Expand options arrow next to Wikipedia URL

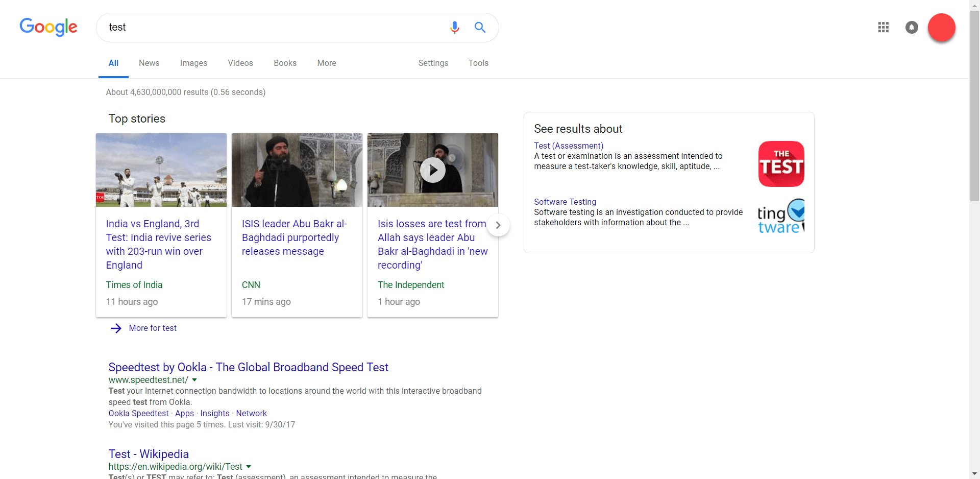click(249, 467)
